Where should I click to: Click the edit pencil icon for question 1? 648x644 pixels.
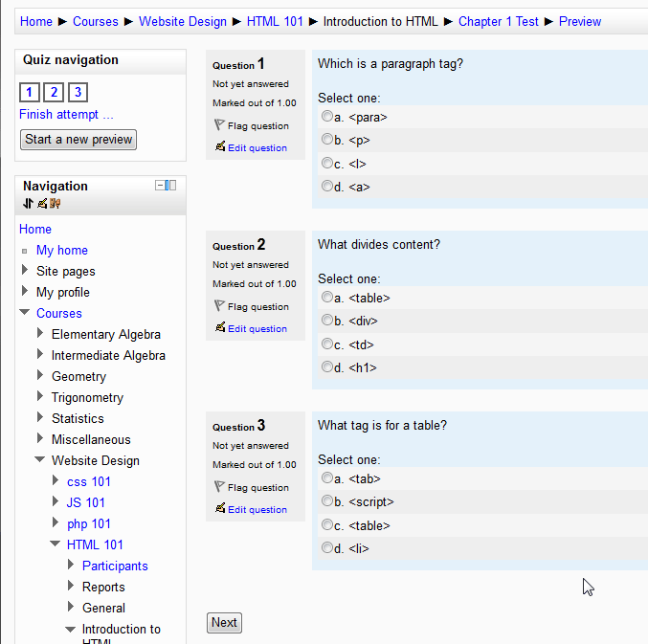[220, 147]
